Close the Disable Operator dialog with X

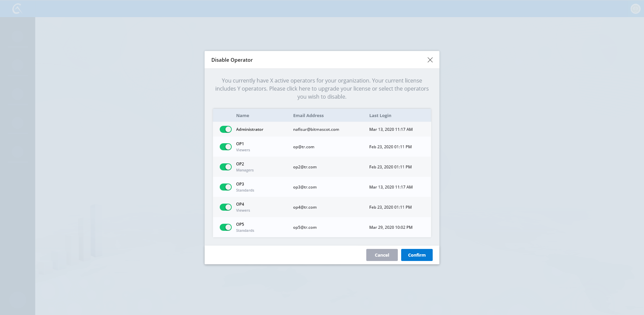coord(430,60)
